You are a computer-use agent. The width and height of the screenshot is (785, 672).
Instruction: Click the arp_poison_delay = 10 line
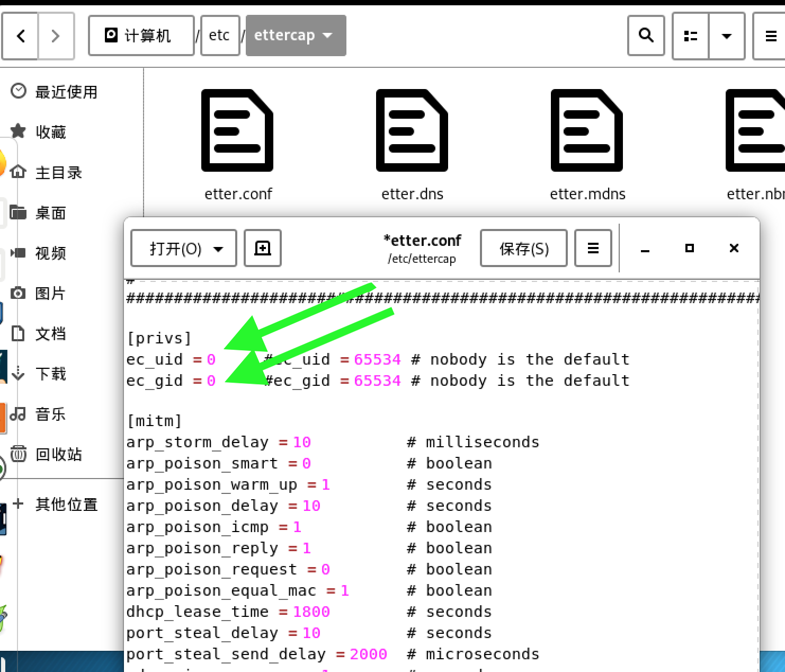point(224,506)
